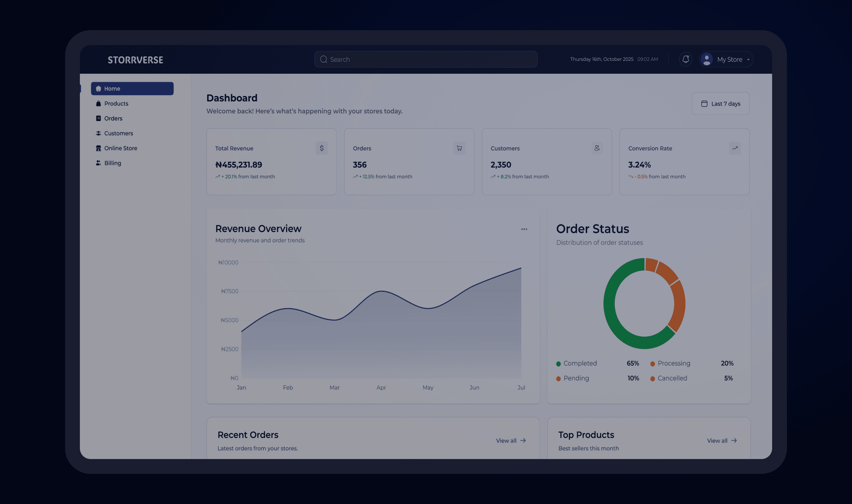Click the Order Status heading

tap(593, 229)
